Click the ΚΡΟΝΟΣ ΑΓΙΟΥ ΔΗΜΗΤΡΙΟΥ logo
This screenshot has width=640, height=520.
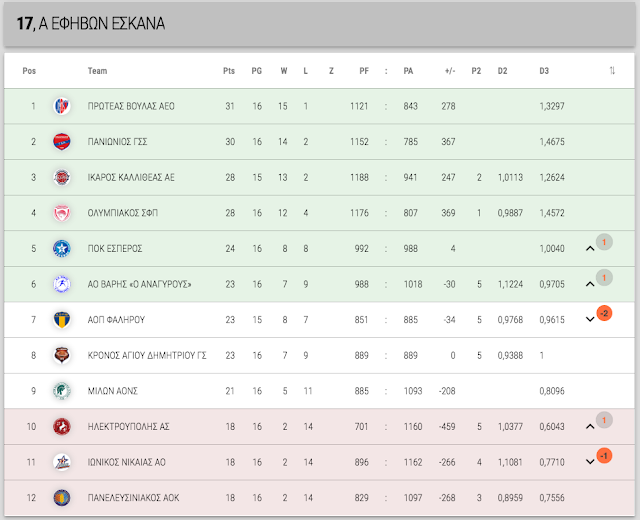[x=62, y=355]
